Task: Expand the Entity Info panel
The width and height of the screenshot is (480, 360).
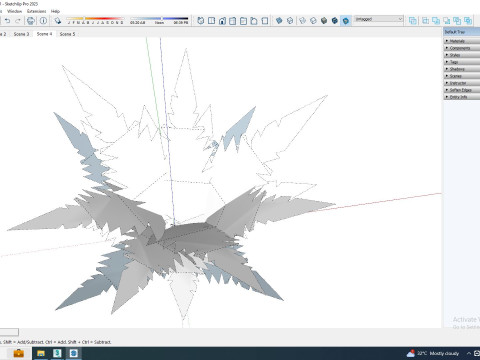Action: tap(462, 97)
